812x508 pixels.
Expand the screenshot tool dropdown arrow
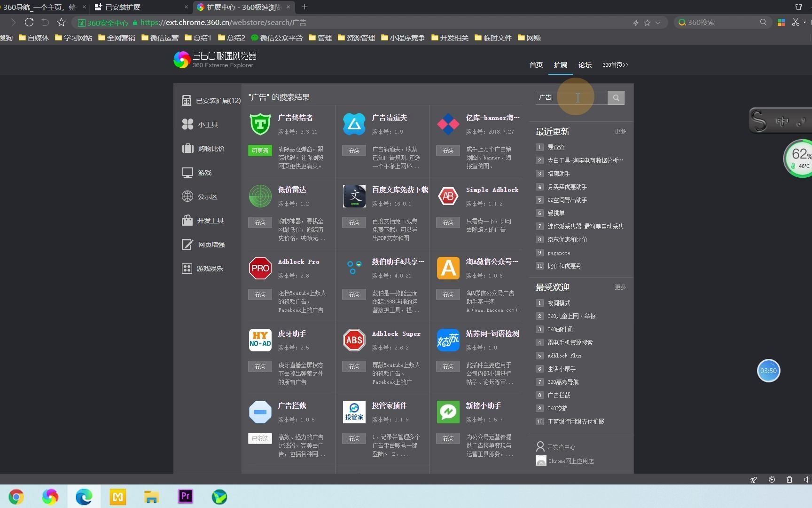click(x=804, y=22)
